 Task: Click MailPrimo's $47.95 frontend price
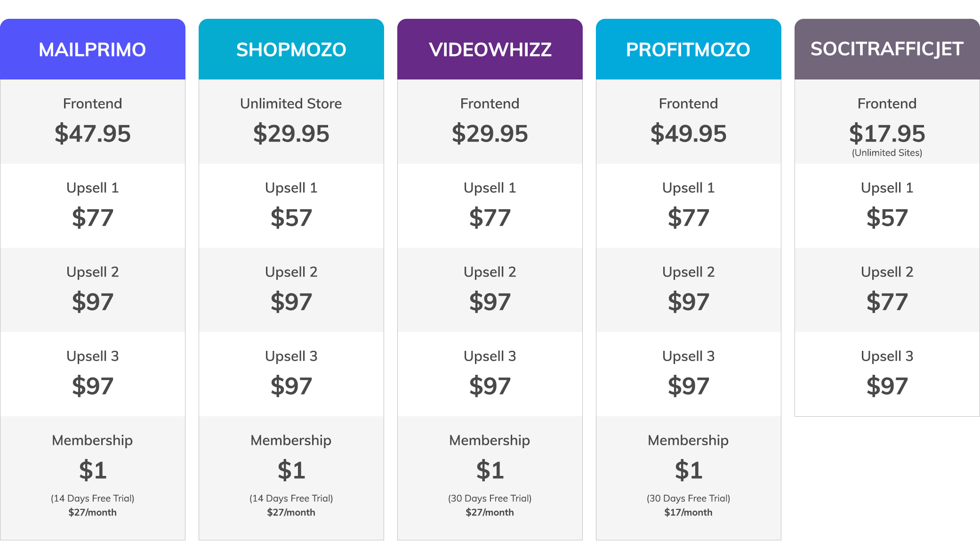coord(92,134)
